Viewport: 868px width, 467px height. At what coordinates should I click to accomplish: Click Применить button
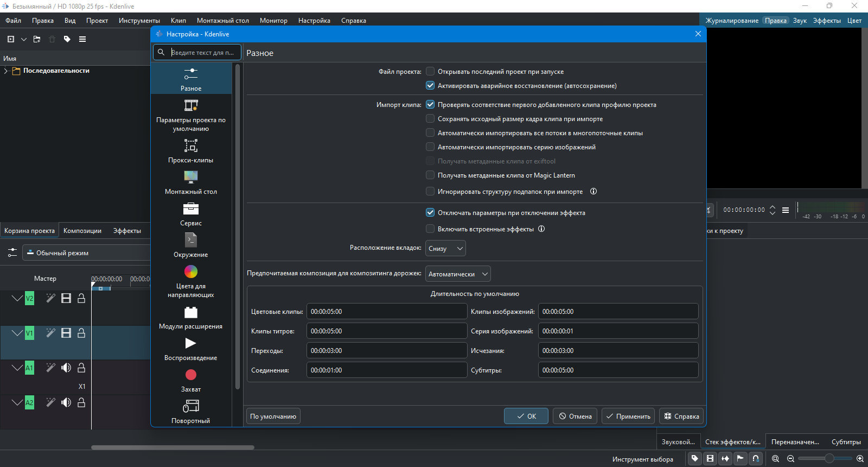coord(628,416)
